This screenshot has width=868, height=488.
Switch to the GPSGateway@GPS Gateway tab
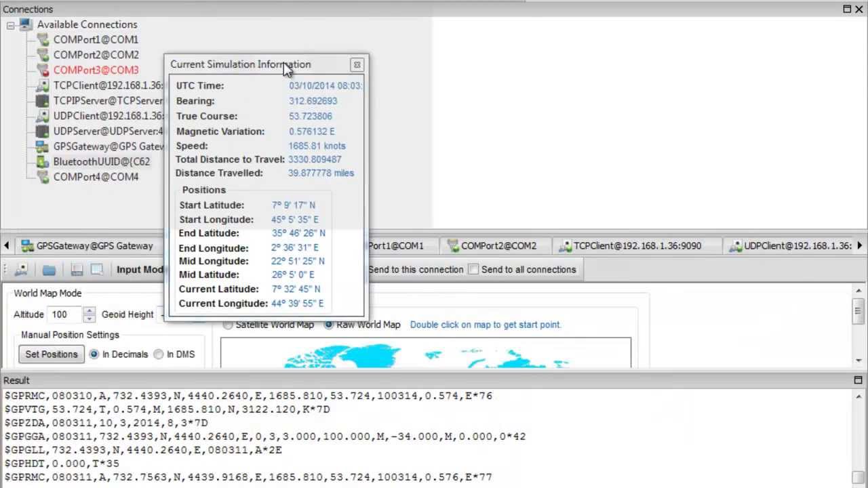87,245
